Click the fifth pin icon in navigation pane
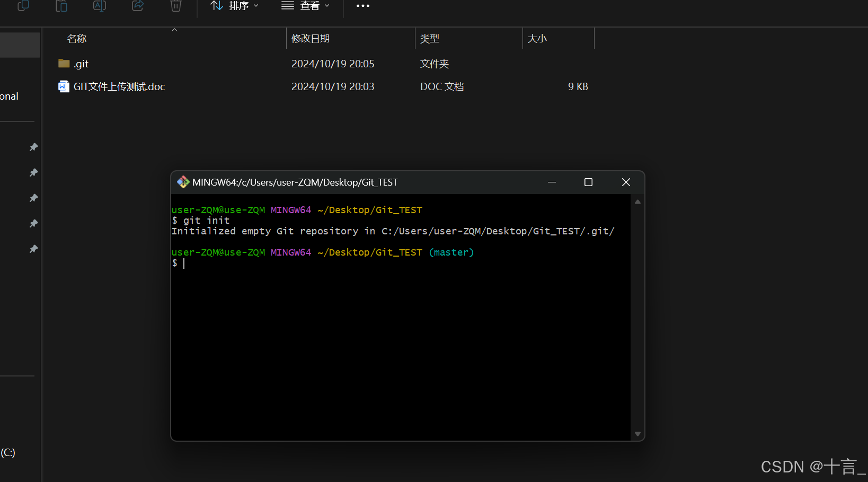868x482 pixels. (x=33, y=249)
